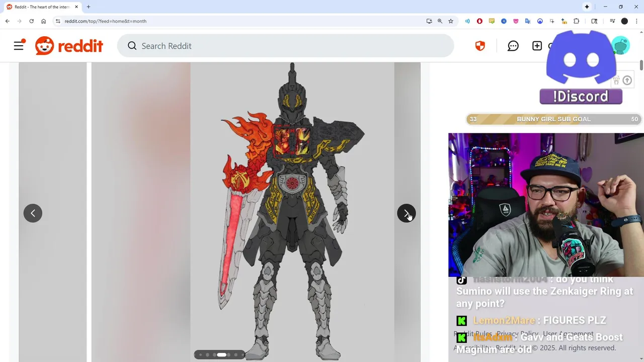Click the create post plus icon
Viewport: 644px width, 362px height.
coord(537,46)
